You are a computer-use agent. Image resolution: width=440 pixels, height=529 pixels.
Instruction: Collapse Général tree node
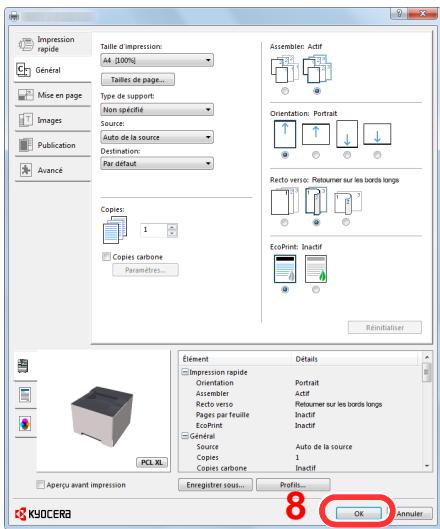(185, 436)
